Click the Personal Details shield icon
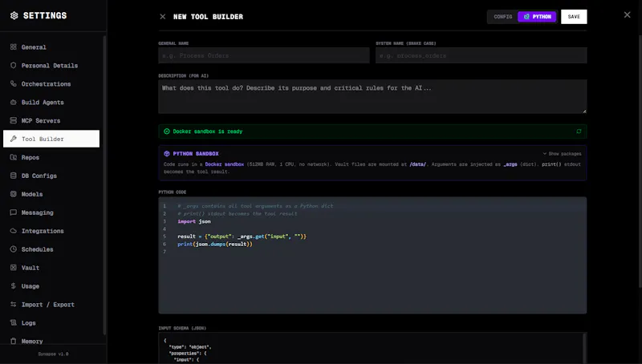 [x=14, y=66]
